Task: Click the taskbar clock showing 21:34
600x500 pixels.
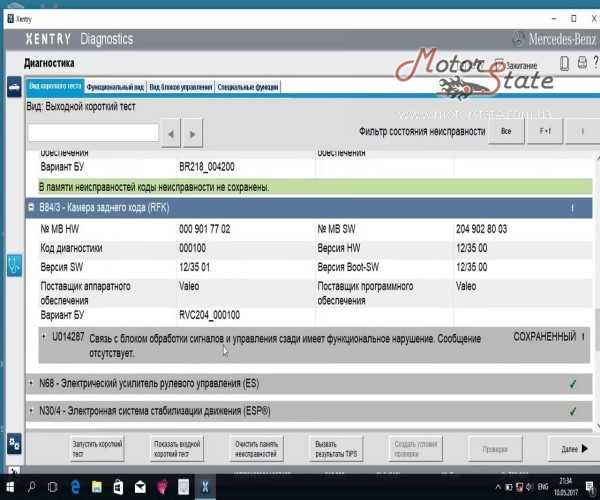Action: tap(566, 487)
